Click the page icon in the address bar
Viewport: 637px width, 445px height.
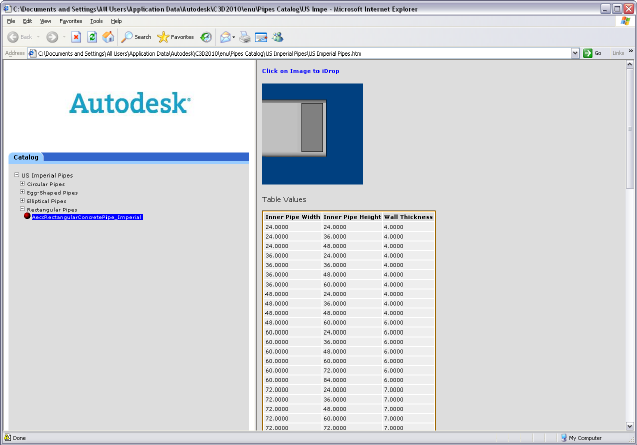(33, 53)
